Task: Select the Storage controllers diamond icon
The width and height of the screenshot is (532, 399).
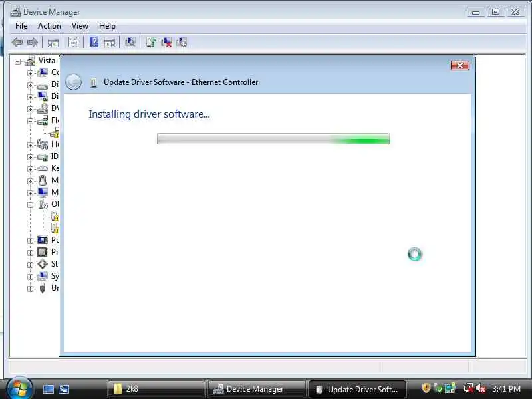Action: [43, 263]
